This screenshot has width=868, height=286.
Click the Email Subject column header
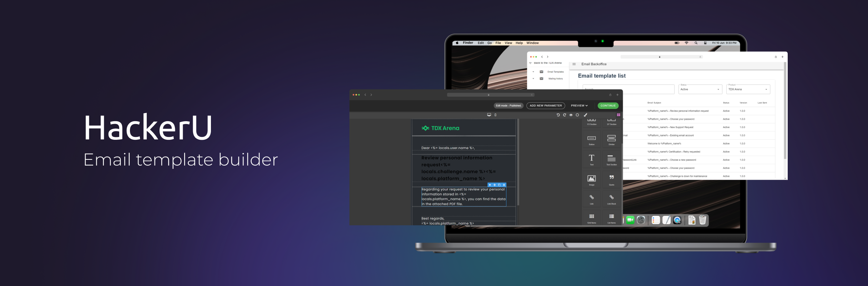coord(654,103)
